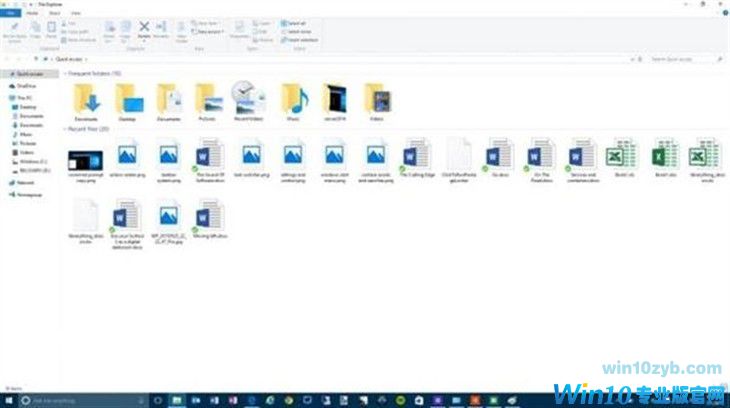Click Pin to Quick access in ribbon
The image size is (730, 408).
14,30
